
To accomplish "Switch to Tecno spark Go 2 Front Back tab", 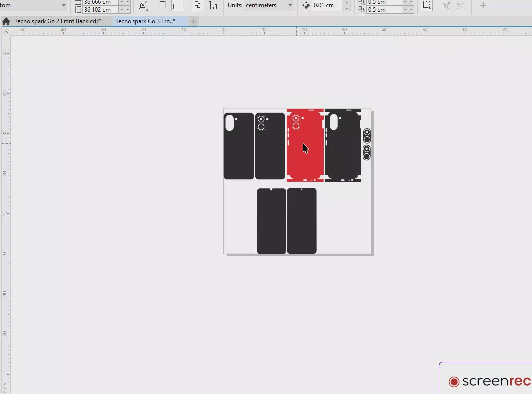I will coord(57,21).
